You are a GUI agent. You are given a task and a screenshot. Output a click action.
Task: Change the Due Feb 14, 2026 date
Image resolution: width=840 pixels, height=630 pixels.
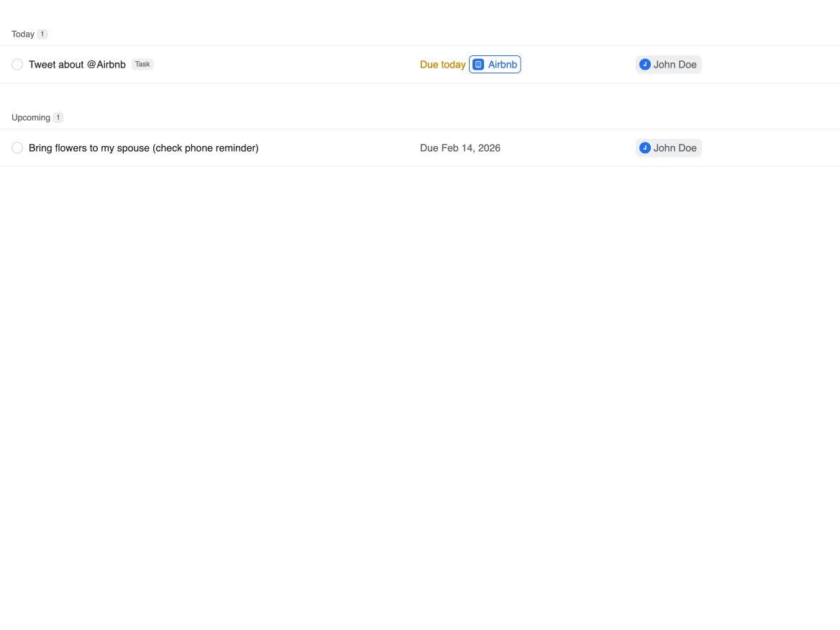[460, 148]
